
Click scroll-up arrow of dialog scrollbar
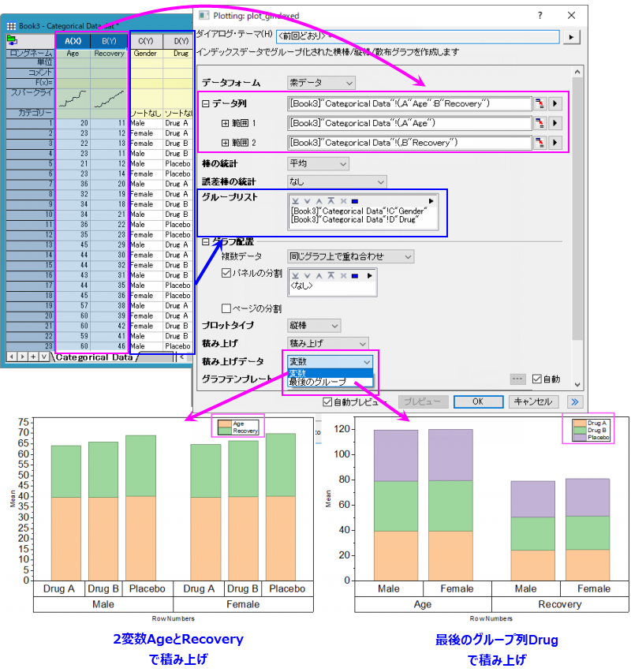[577, 72]
